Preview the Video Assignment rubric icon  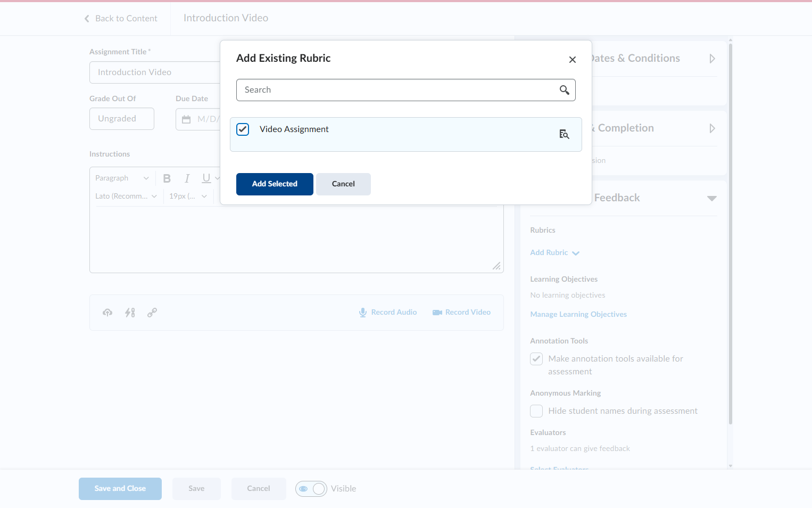tap(564, 134)
